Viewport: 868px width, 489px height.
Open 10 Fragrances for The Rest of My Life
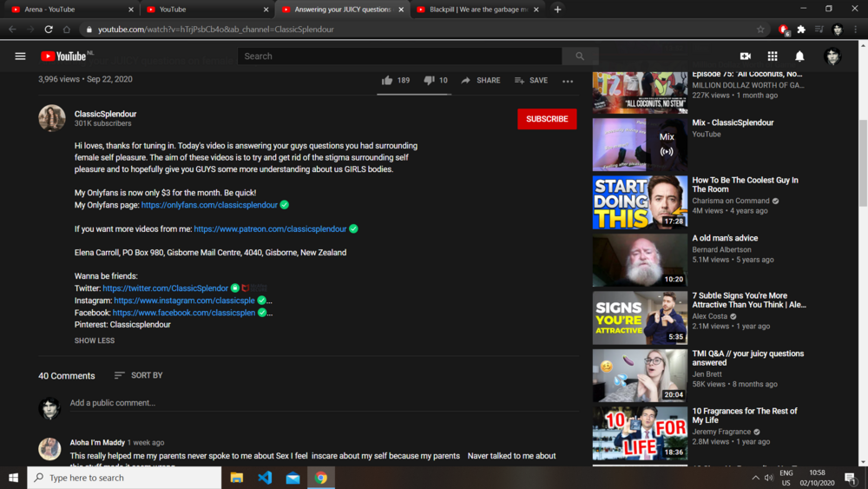coord(745,415)
